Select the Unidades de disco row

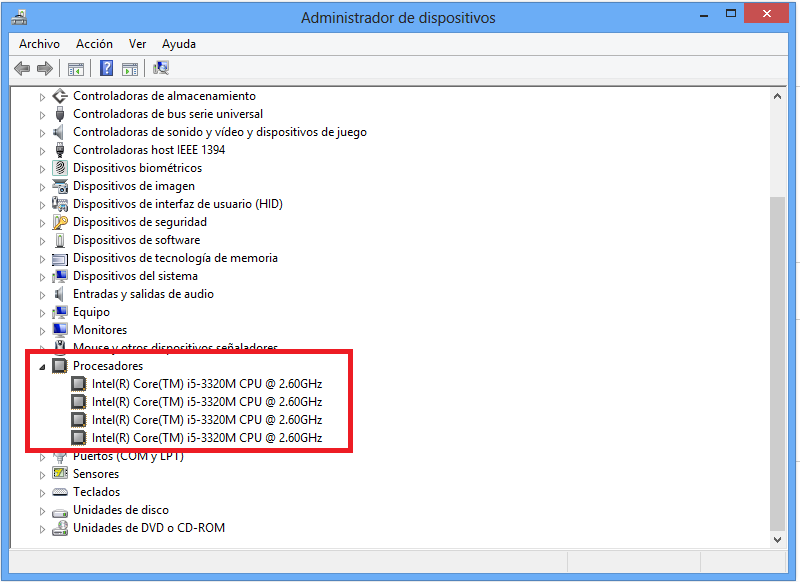point(121,510)
